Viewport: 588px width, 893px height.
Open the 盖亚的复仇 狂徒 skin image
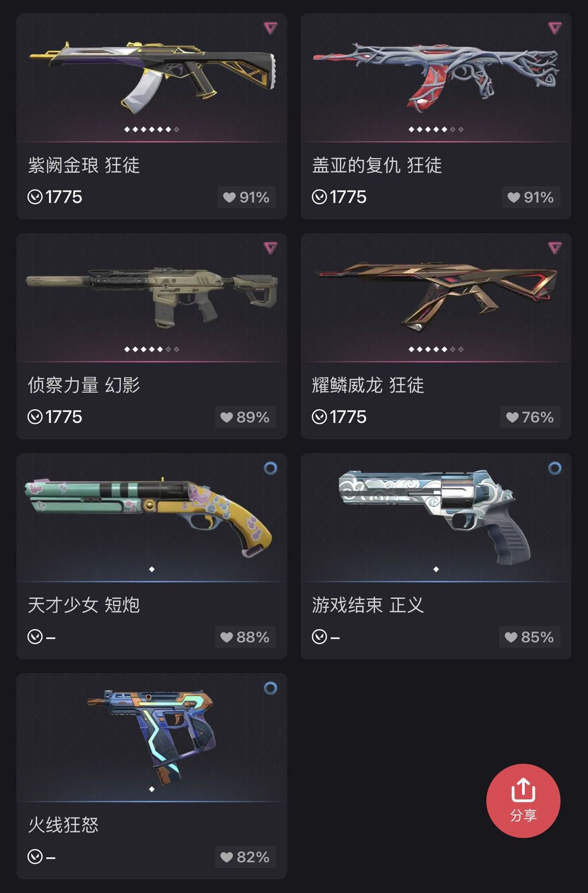[436, 76]
